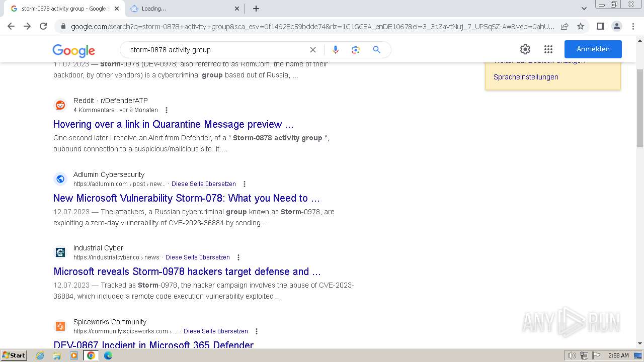Translate the Industrial Cyber page link

point(198,257)
